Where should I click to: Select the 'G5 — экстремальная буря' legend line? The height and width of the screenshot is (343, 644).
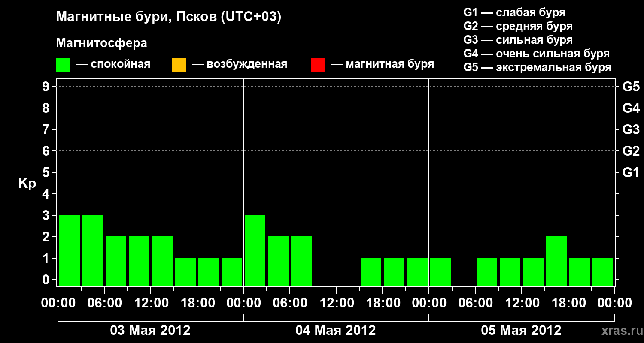pos(538,68)
